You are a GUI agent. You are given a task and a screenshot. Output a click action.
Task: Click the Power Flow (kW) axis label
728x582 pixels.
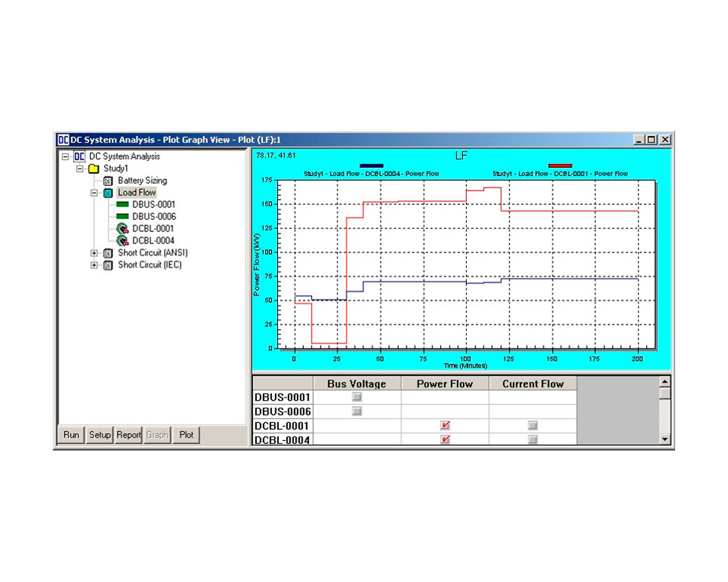point(257,265)
